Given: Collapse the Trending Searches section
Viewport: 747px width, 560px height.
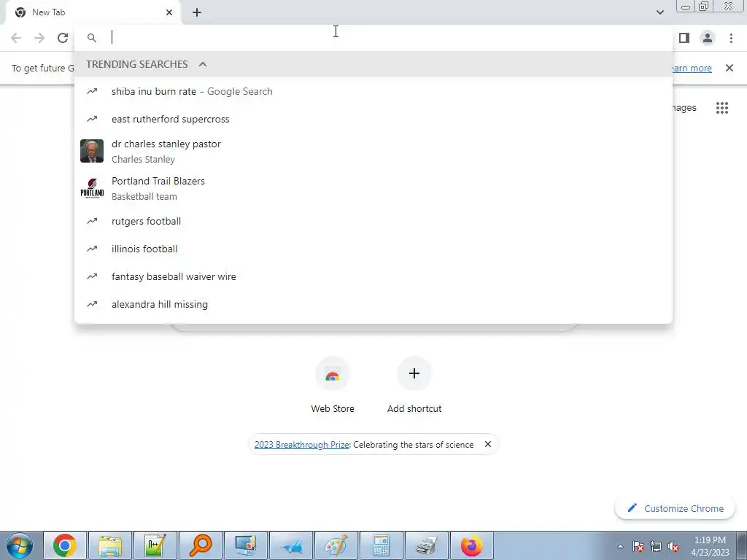Looking at the screenshot, I should coord(203,64).
